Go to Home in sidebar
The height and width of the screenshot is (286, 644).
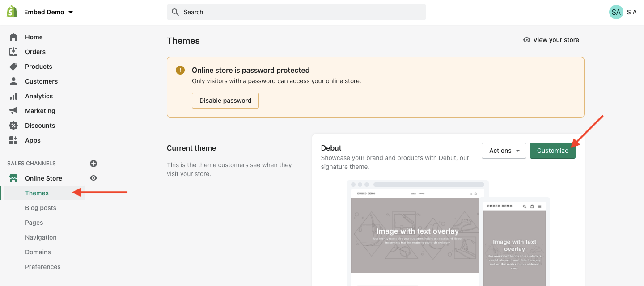click(x=34, y=37)
